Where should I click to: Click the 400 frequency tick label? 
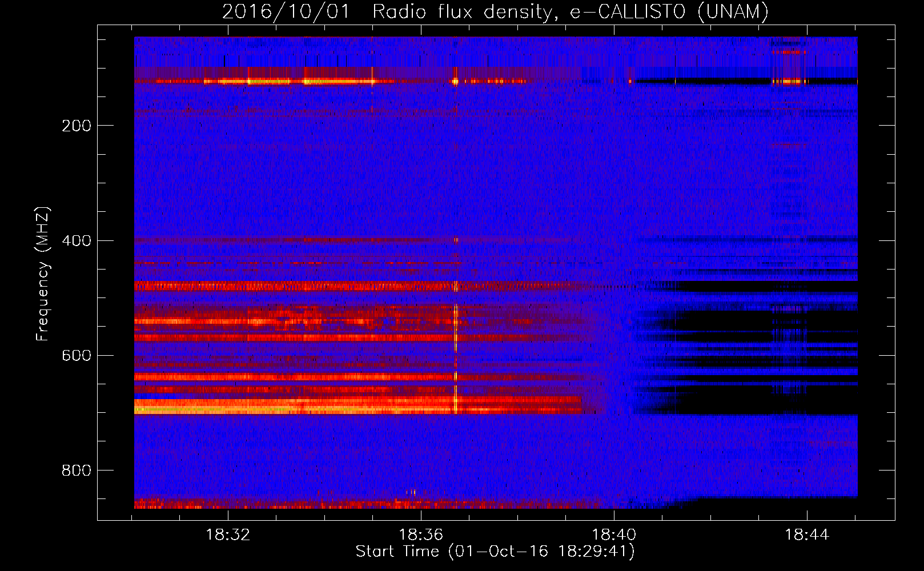coord(77,240)
